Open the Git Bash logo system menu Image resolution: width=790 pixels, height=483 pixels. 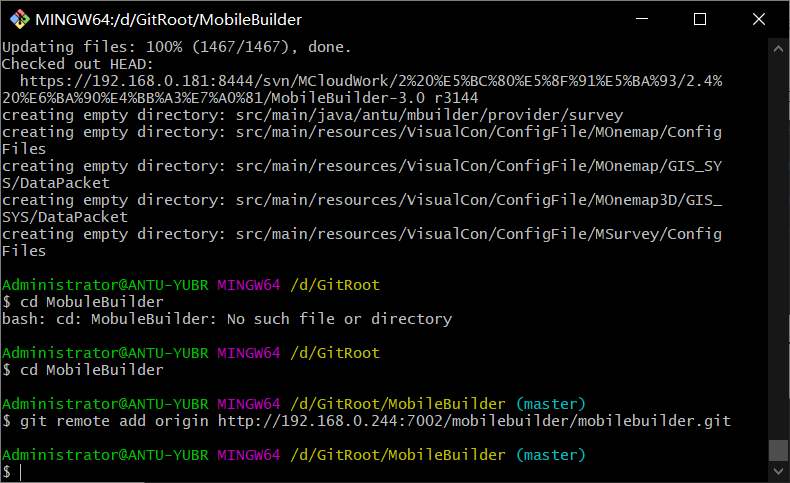20,19
